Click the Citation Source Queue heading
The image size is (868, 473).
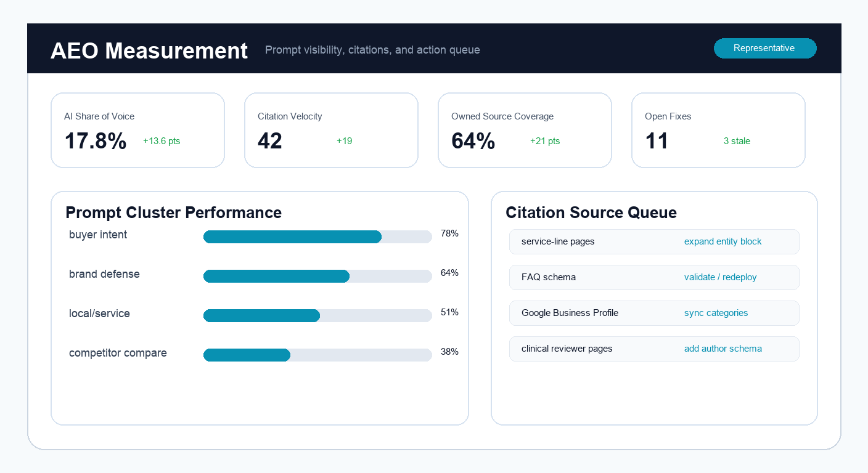coord(591,212)
